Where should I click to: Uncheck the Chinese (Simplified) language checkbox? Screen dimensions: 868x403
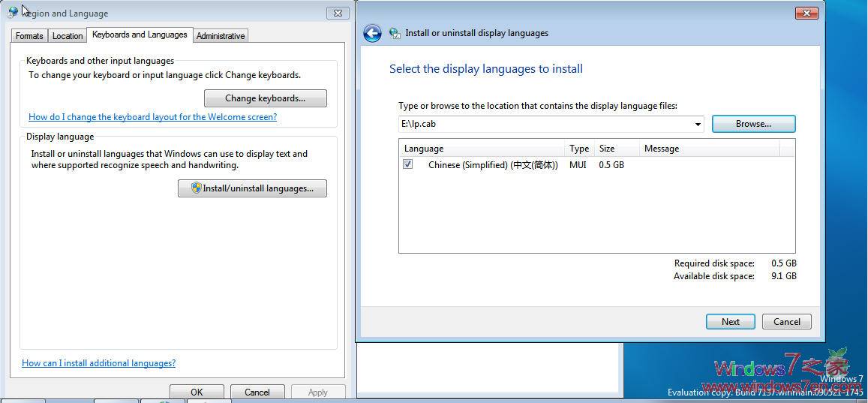click(x=408, y=164)
